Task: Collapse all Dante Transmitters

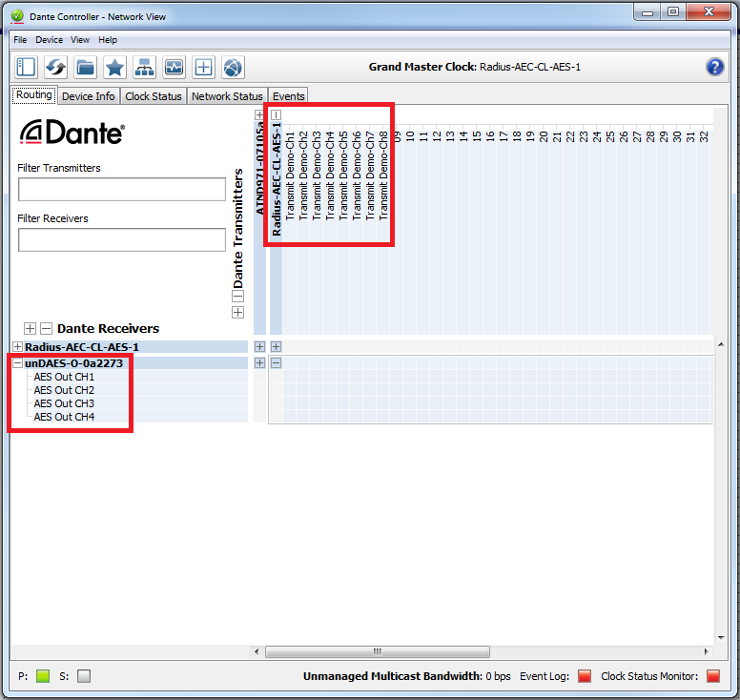Action: pos(237,297)
